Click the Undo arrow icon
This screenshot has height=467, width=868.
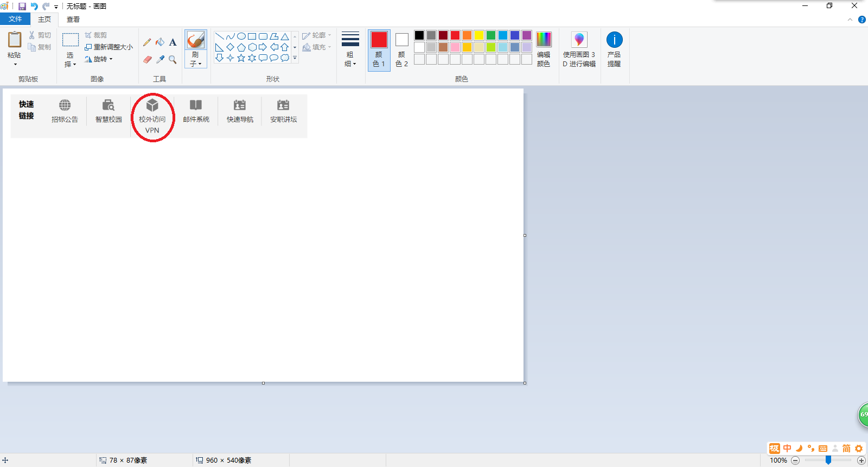pyautogui.click(x=34, y=7)
